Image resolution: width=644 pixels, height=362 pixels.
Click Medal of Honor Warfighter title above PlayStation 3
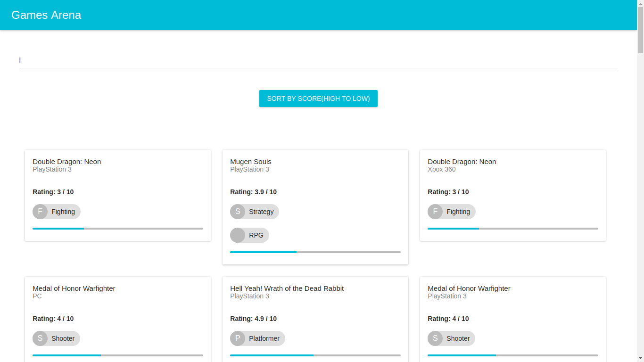pyautogui.click(x=469, y=288)
